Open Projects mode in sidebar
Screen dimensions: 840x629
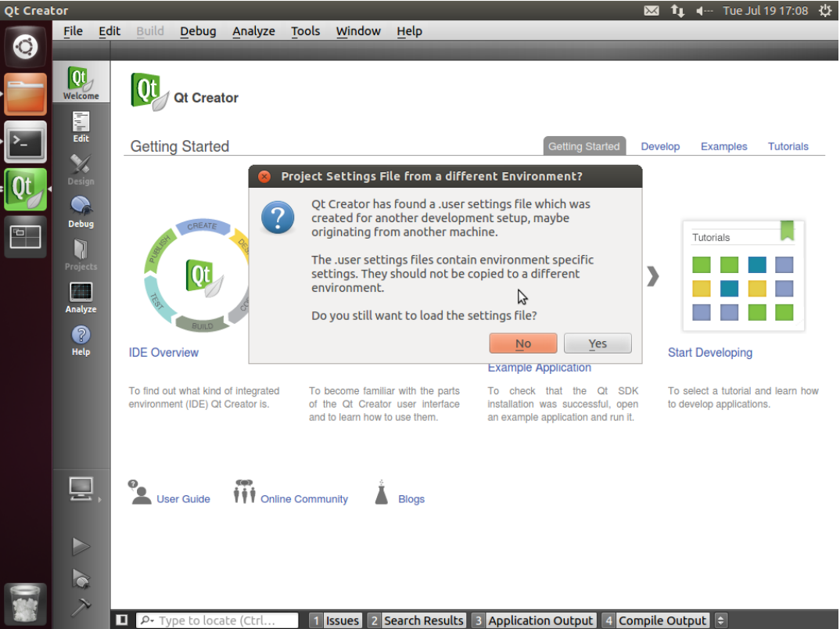(81, 255)
